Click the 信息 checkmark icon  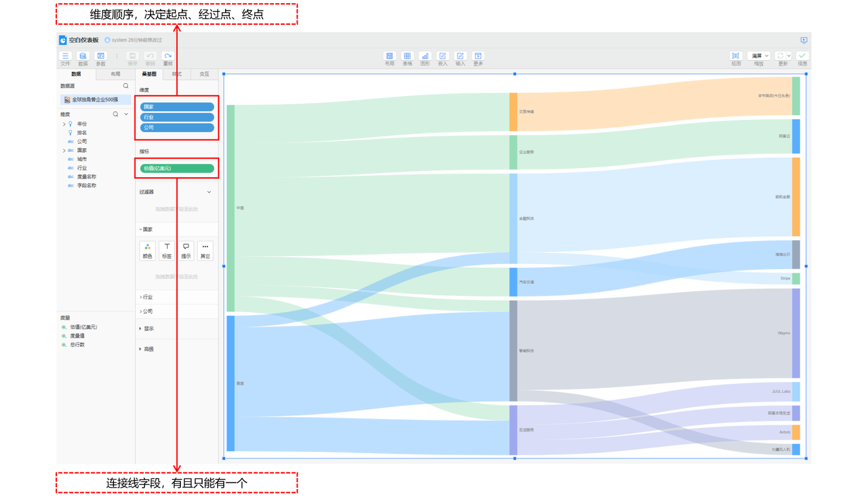click(802, 56)
